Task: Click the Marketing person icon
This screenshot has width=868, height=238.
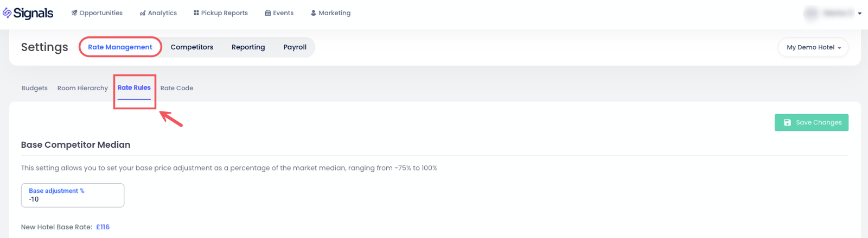Action: coord(314,13)
